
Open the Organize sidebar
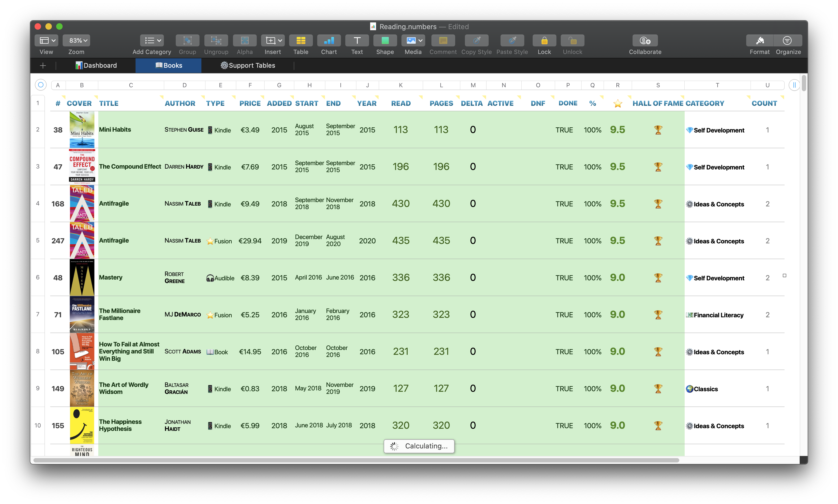tap(787, 41)
